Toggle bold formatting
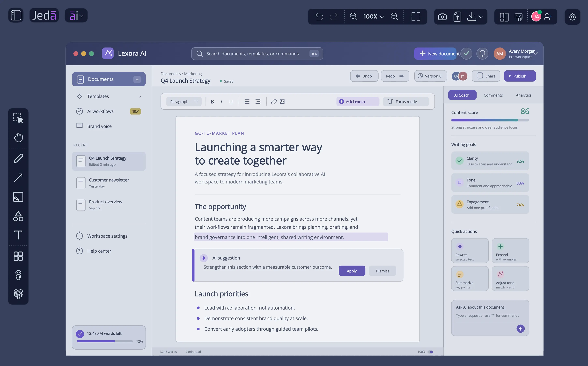Image resolution: width=588 pixels, height=366 pixels. 212,102
